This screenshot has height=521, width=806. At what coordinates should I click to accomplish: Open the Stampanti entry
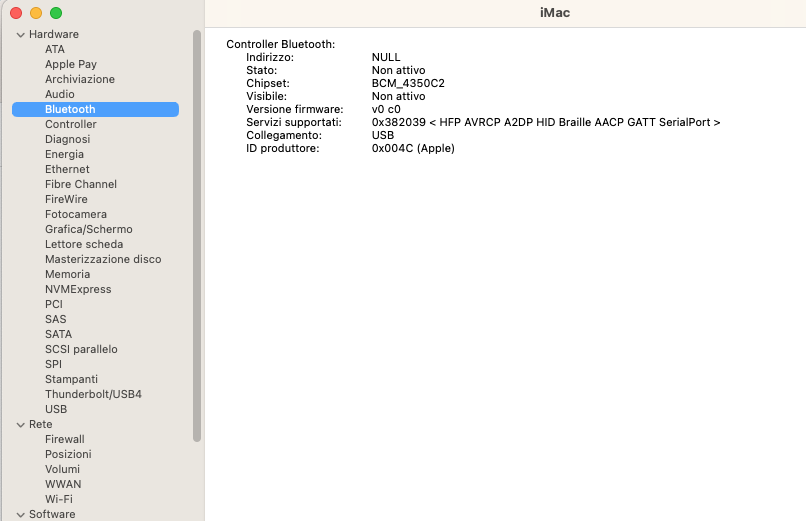[71, 379]
